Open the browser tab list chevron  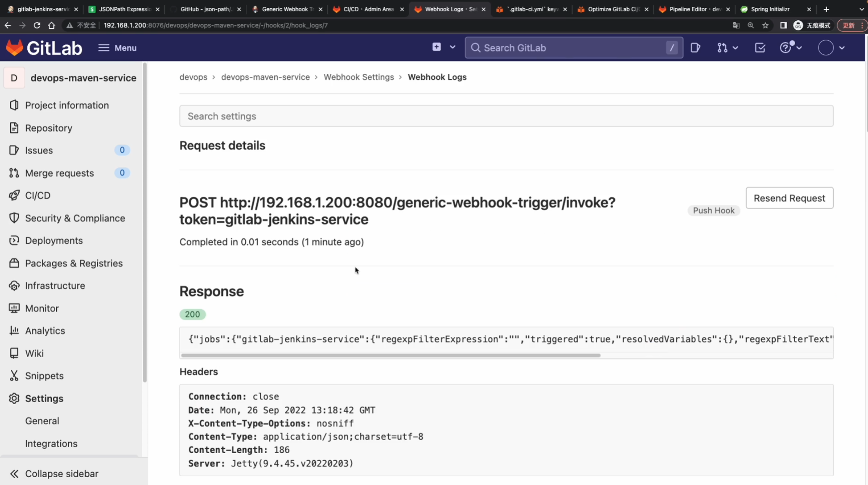(862, 9)
